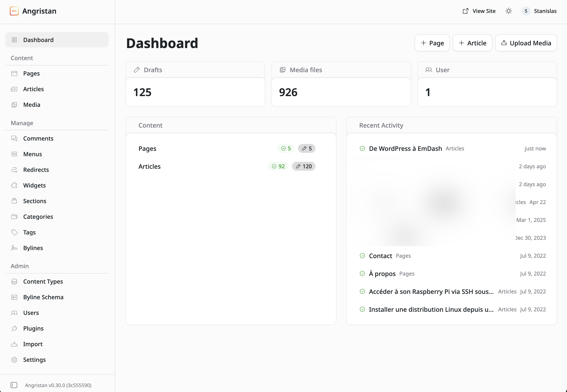Click the Pages row in Content panel
This screenshot has width=567, height=392.
pos(231,149)
